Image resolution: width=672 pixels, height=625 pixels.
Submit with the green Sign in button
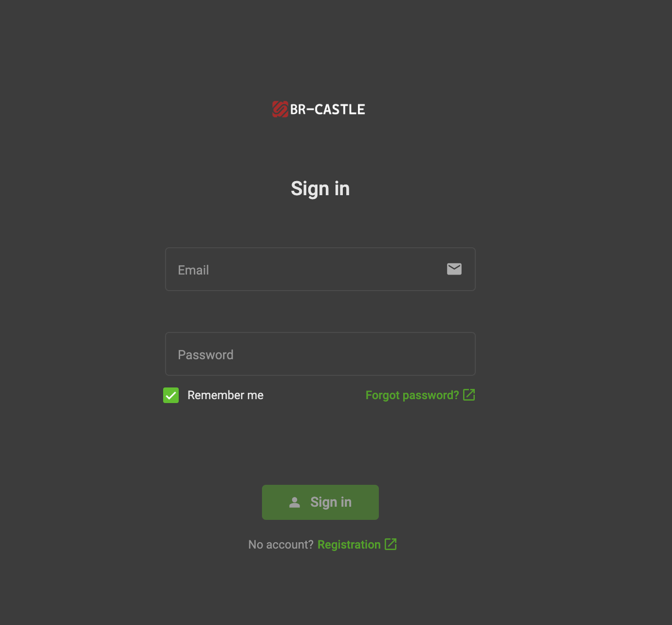tap(320, 502)
